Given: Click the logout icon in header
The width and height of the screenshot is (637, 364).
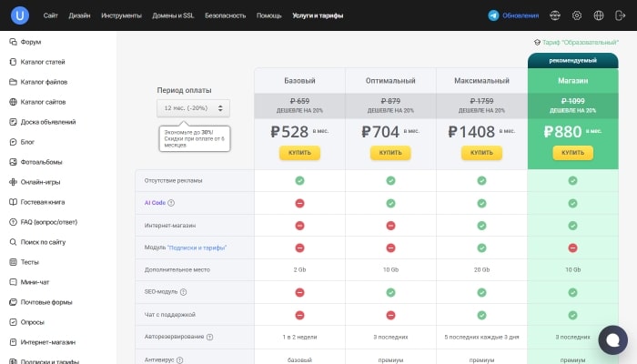Looking at the screenshot, I should pyautogui.click(x=620, y=15).
